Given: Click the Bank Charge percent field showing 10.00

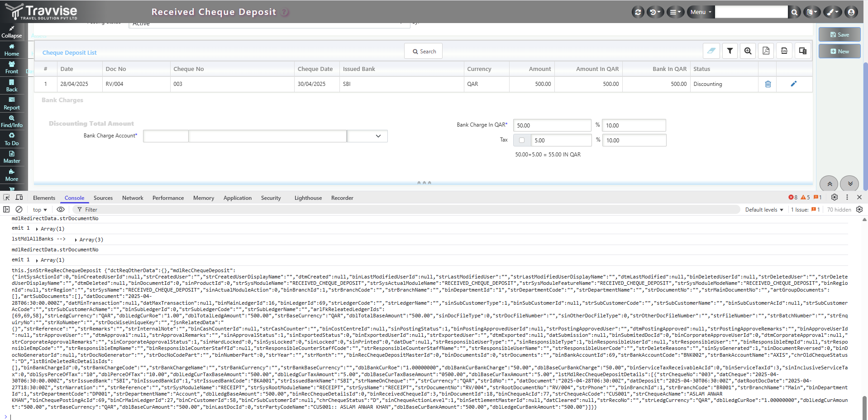Looking at the screenshot, I should [x=634, y=125].
